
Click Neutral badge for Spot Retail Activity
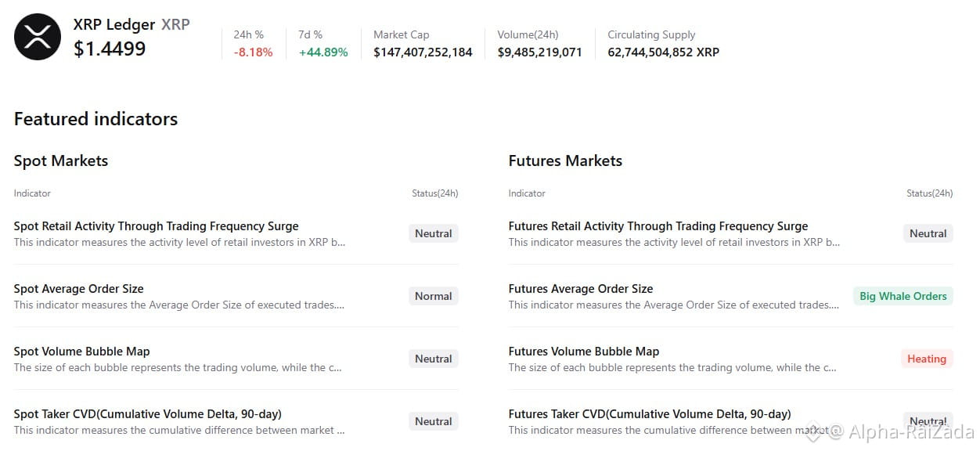click(434, 233)
